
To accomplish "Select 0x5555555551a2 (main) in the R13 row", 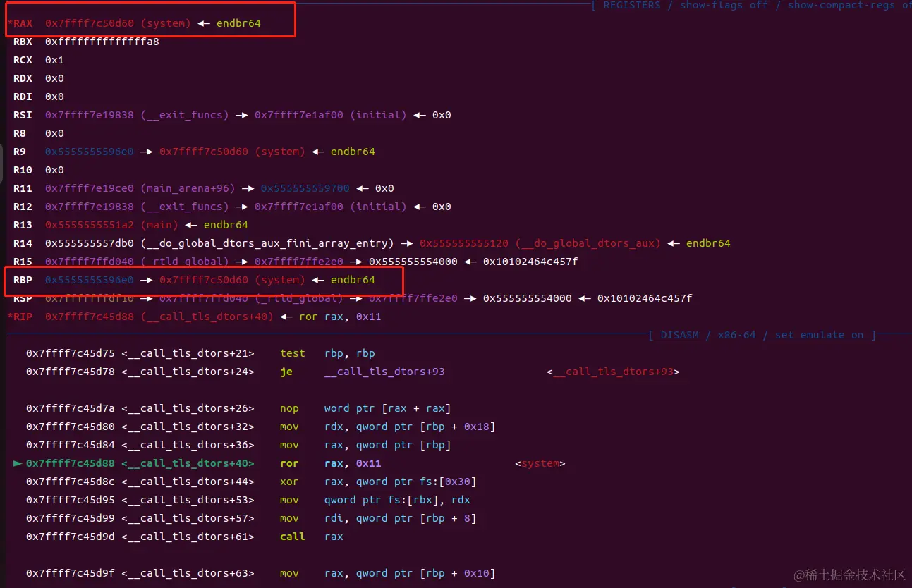I will coord(111,225).
